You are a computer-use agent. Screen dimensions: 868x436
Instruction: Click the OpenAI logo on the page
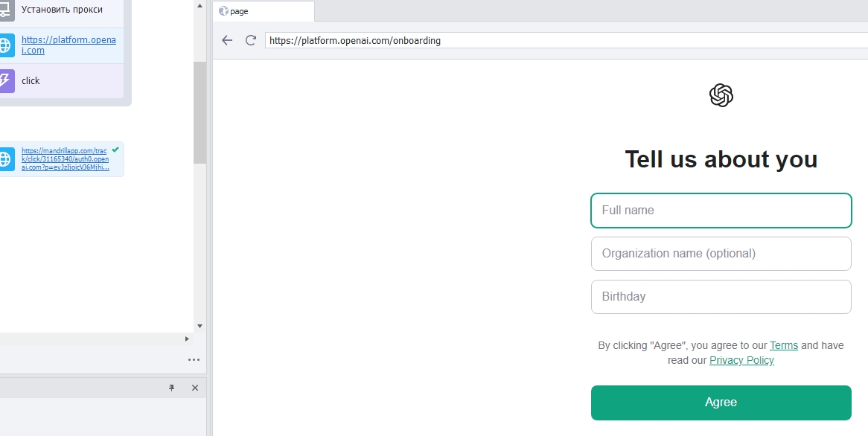(x=721, y=95)
